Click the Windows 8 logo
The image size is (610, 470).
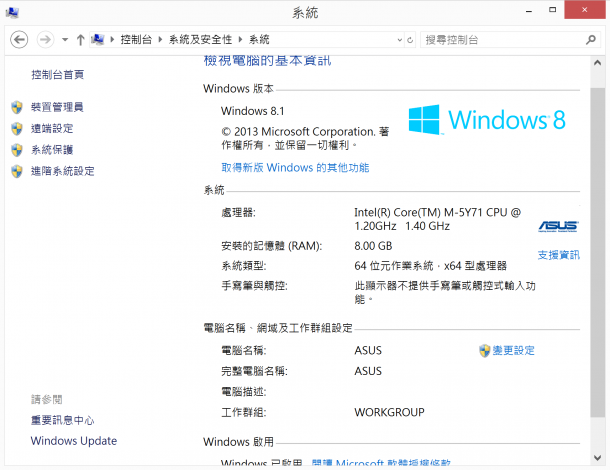pos(487,119)
